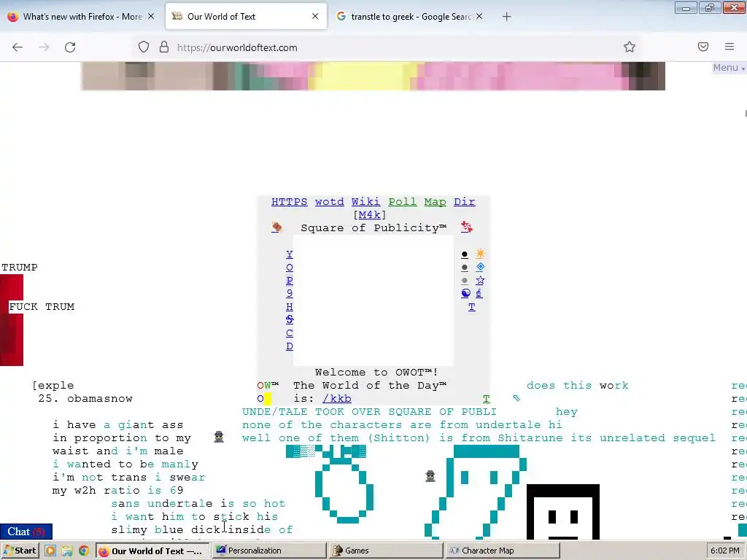Screen dimensions: 747x560
Task: Open the wotd link
Action: 329,202
